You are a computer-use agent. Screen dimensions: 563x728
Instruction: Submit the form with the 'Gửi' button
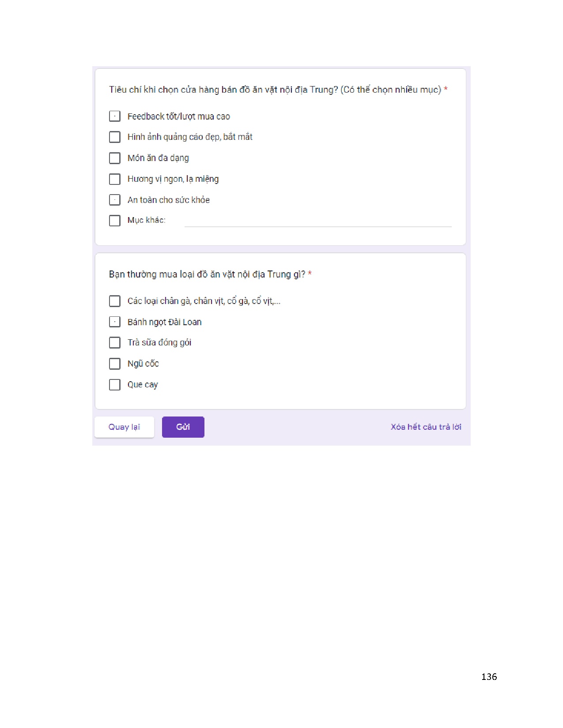coord(183,427)
